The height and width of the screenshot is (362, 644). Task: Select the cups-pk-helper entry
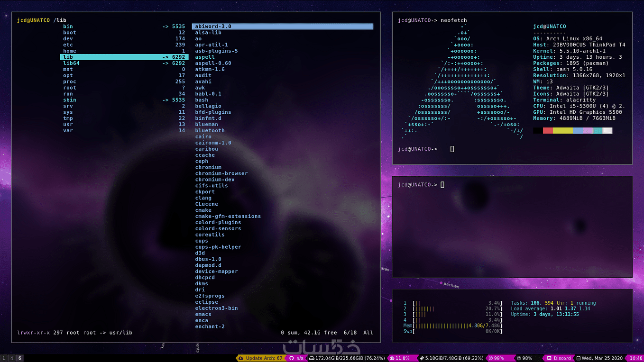click(218, 247)
